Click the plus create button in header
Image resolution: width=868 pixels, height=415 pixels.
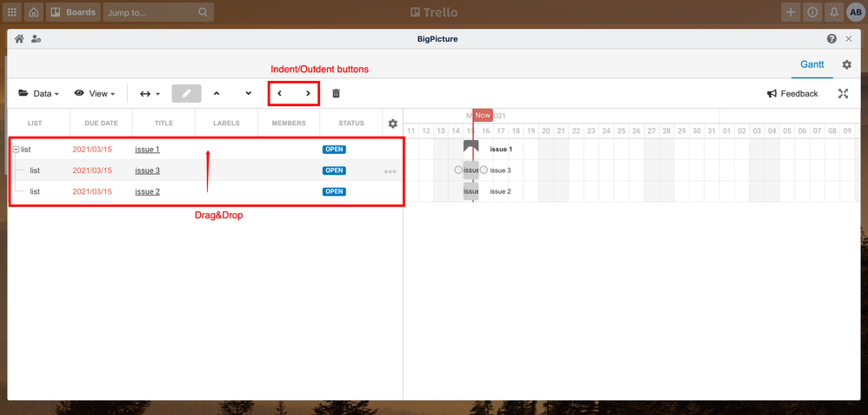(791, 12)
